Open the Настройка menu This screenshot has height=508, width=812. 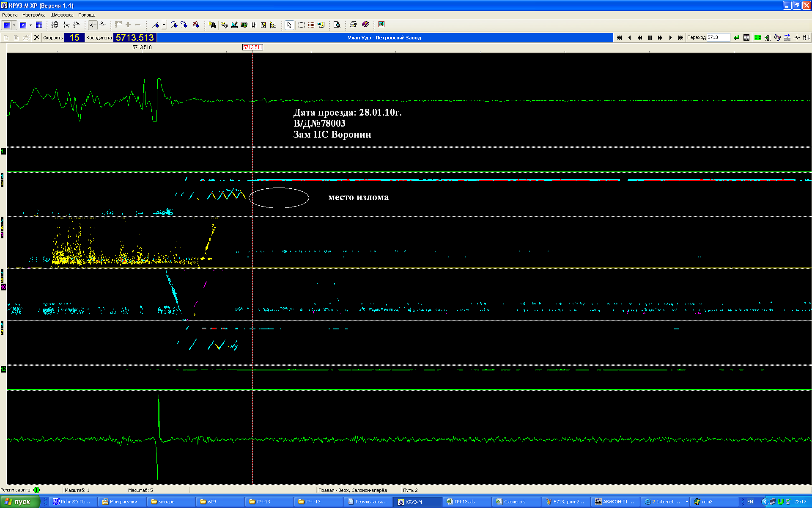point(34,15)
